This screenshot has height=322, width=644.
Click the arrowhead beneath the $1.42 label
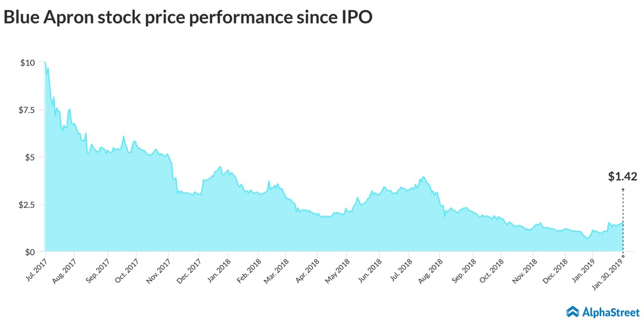coord(623,189)
